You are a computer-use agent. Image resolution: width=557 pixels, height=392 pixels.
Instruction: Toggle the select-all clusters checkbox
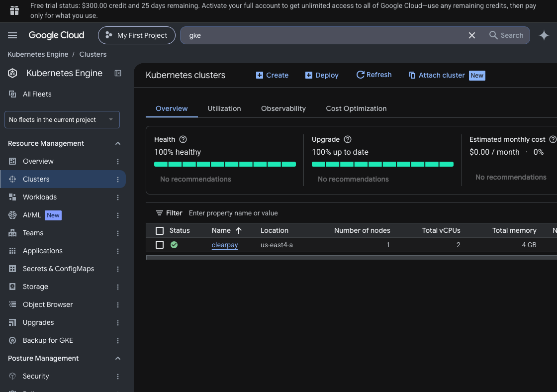pyautogui.click(x=160, y=231)
